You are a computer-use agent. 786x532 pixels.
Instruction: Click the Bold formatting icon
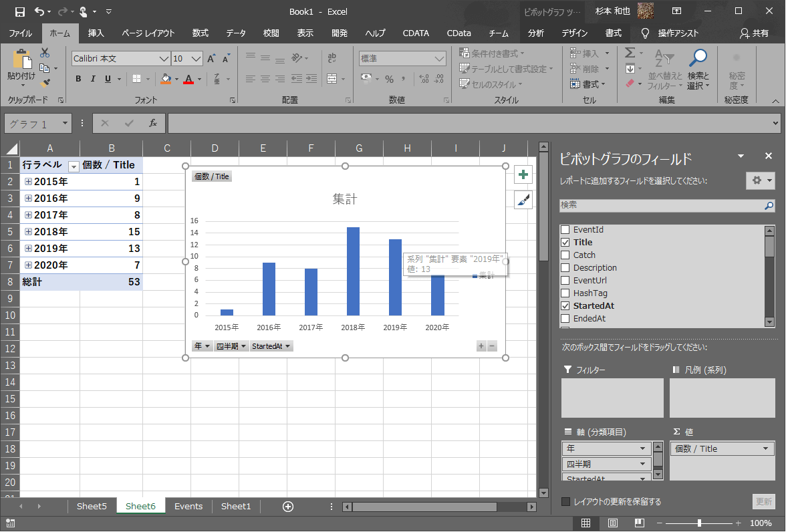(x=78, y=79)
